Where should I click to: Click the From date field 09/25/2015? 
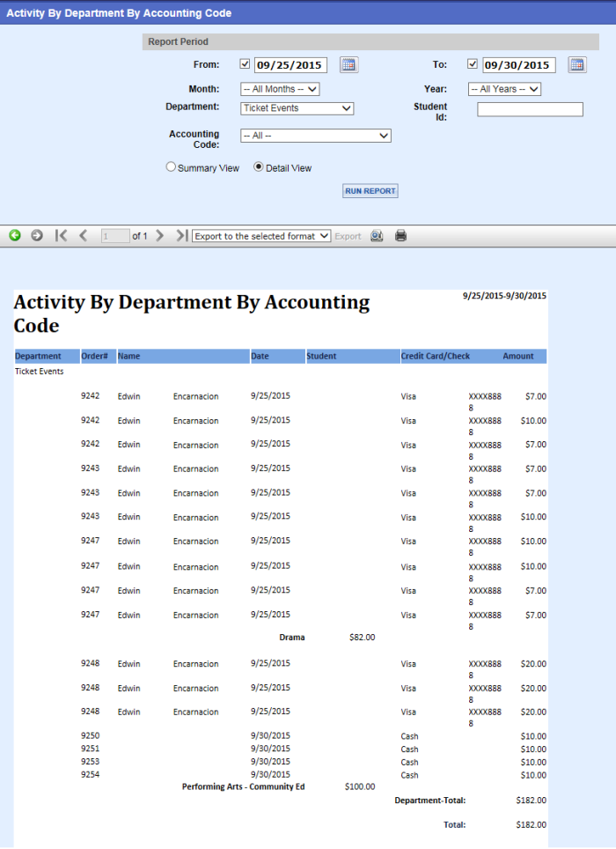290,65
